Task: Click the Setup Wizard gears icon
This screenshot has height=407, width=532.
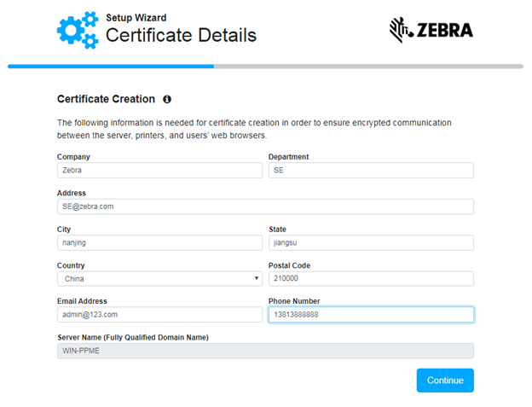Action: coord(77,29)
